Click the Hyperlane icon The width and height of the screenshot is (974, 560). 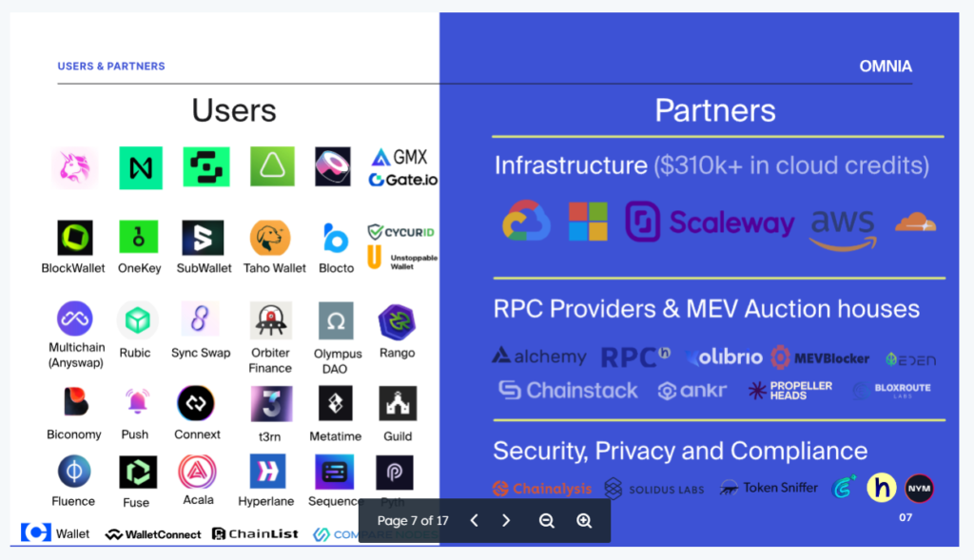point(267,472)
